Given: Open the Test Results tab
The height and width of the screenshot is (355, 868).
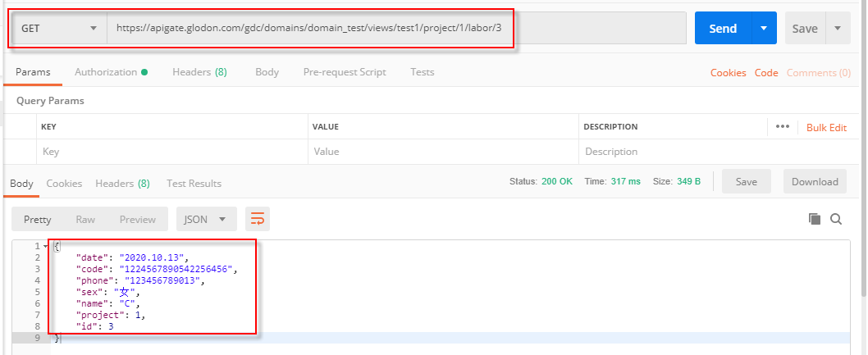Looking at the screenshot, I should [194, 184].
